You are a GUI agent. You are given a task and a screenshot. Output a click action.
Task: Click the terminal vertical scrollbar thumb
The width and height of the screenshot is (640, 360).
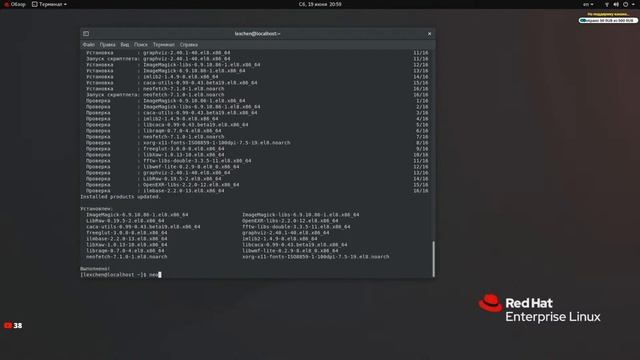pyautogui.click(x=433, y=259)
